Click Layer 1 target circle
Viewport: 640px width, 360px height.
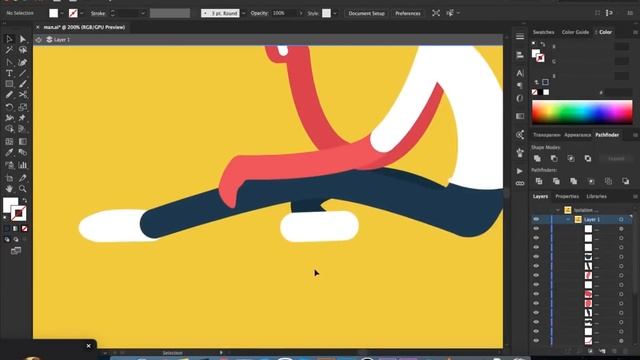coord(621,220)
